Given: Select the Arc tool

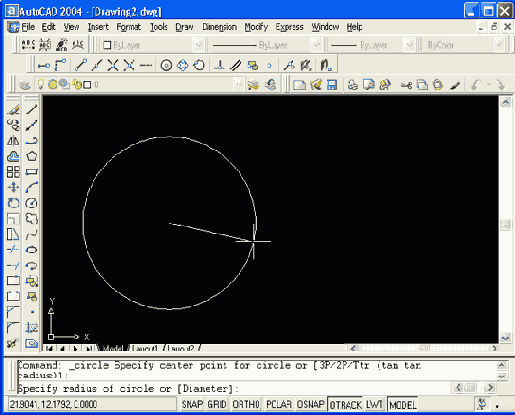Looking at the screenshot, I should (32, 187).
